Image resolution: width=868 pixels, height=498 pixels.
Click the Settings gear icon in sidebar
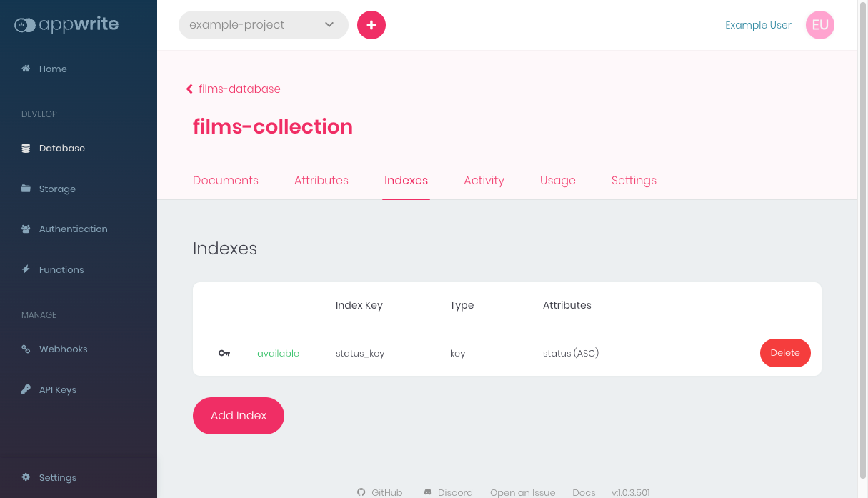[26, 477]
